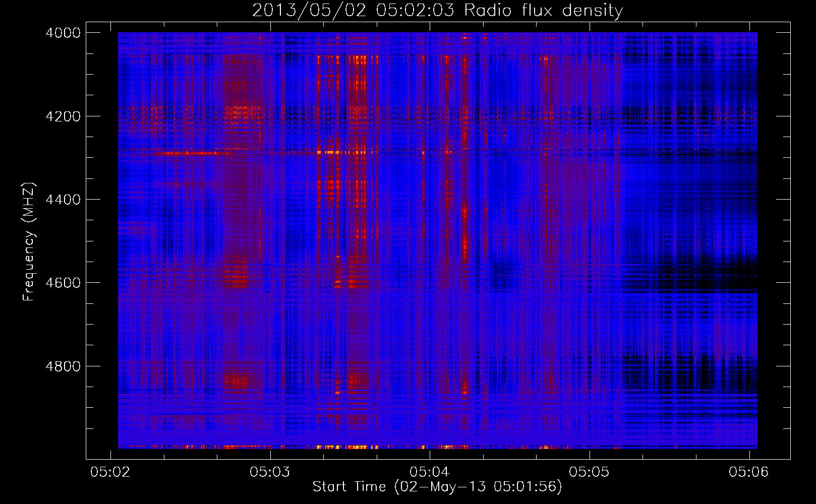Image resolution: width=816 pixels, height=504 pixels.
Task: Select the 4200 frequency tick label
Action: (x=63, y=116)
